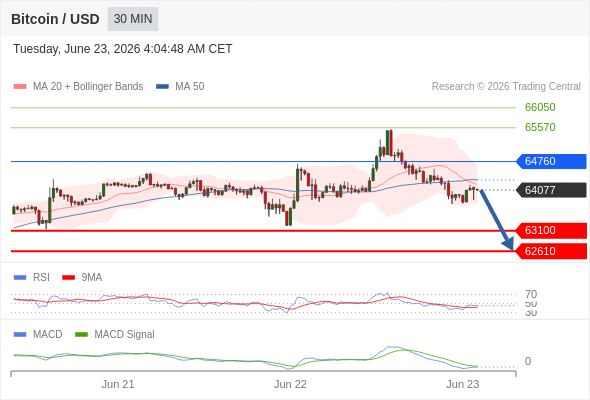Click the RSI legend label
Viewport: 590px width, 400px height.
pyautogui.click(x=41, y=278)
